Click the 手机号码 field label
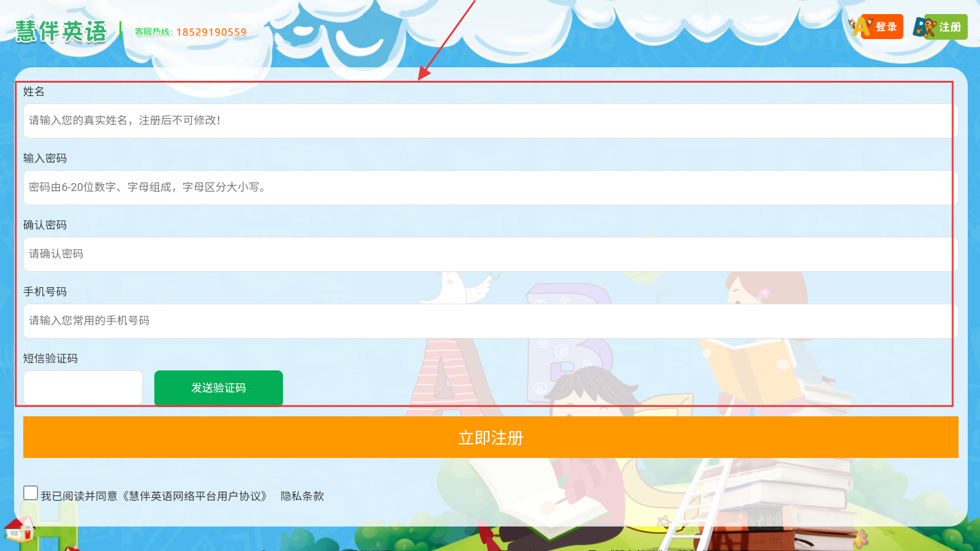Screen dimensions: 980x551 click(45, 291)
